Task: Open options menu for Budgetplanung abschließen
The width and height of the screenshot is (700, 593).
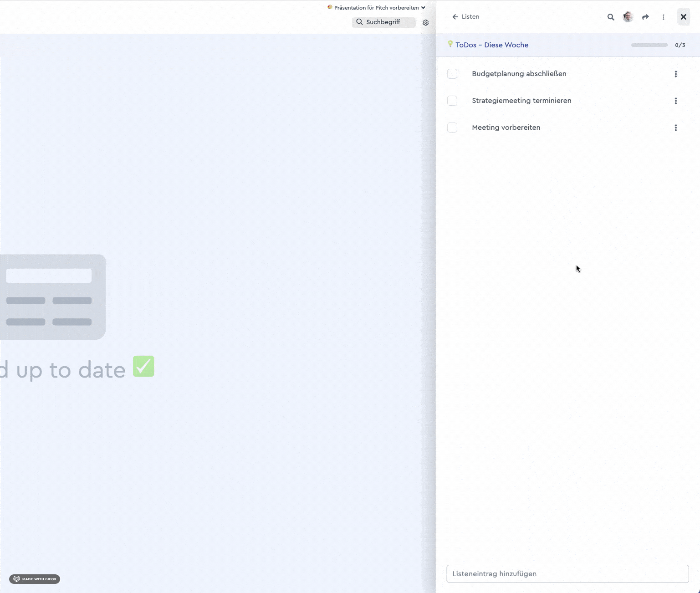Action: [x=675, y=74]
